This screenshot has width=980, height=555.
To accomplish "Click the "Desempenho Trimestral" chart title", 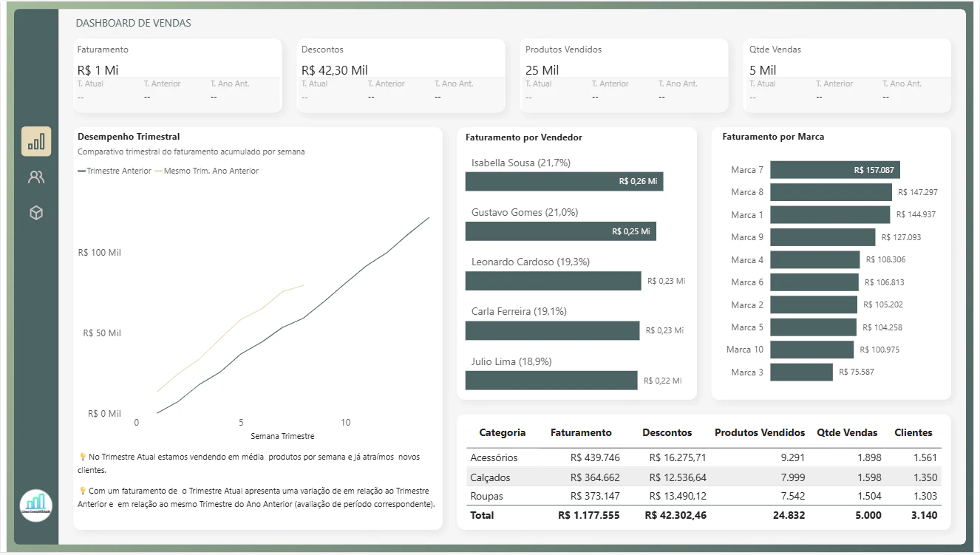I will click(x=129, y=137).
